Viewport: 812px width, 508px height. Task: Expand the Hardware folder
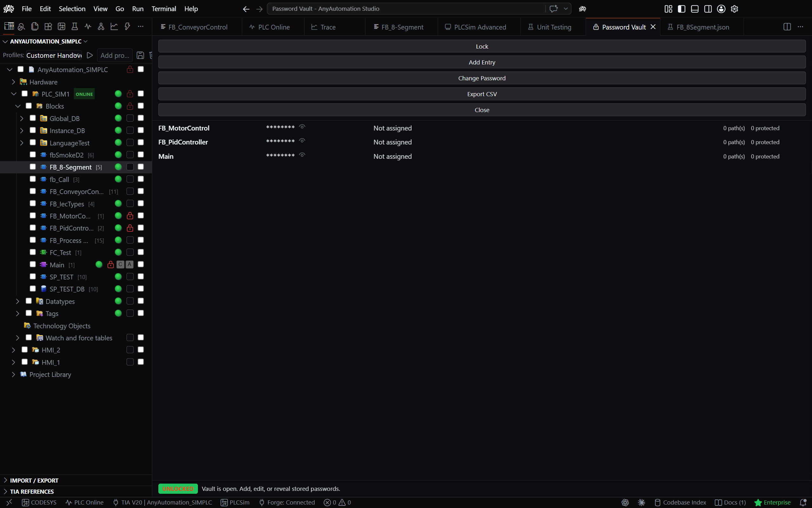(13, 82)
